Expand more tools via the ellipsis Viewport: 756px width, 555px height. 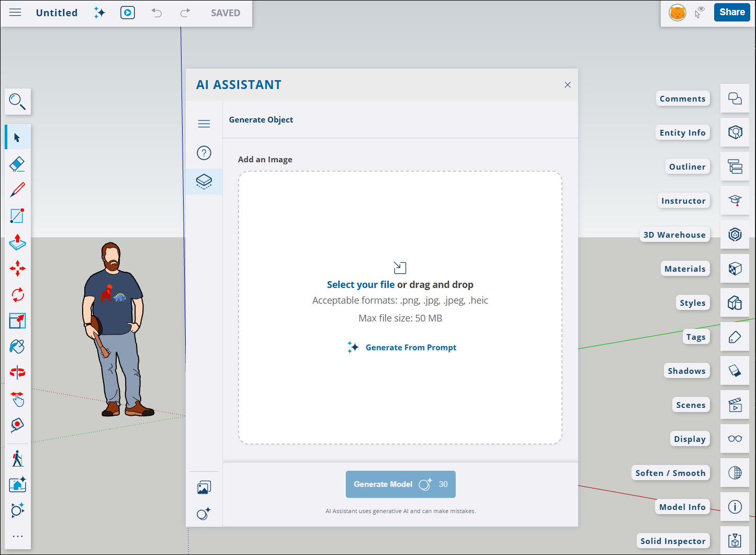click(17, 536)
